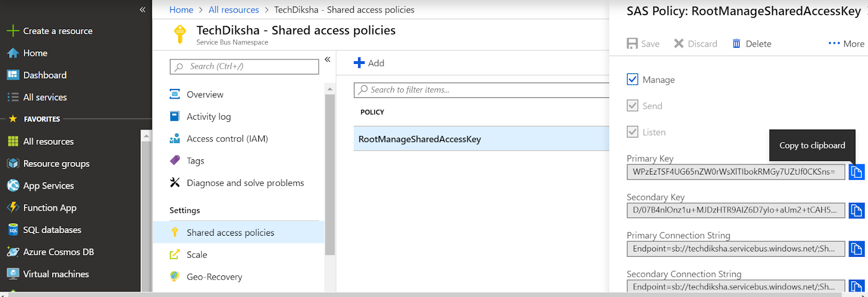Click the favorites list scroll-up arrow
Image resolution: width=868 pixels, height=297 pixels.
(x=146, y=136)
